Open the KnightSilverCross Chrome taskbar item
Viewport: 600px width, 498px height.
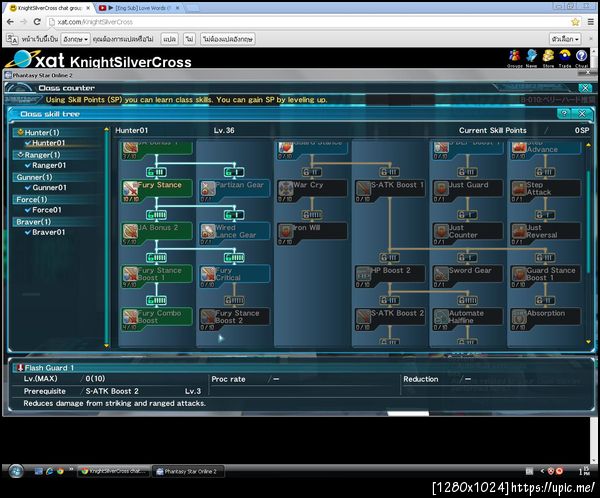pos(114,471)
